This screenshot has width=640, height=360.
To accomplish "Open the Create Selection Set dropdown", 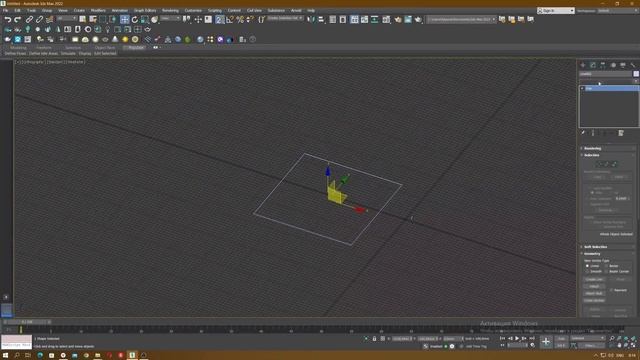I will click(285, 19).
